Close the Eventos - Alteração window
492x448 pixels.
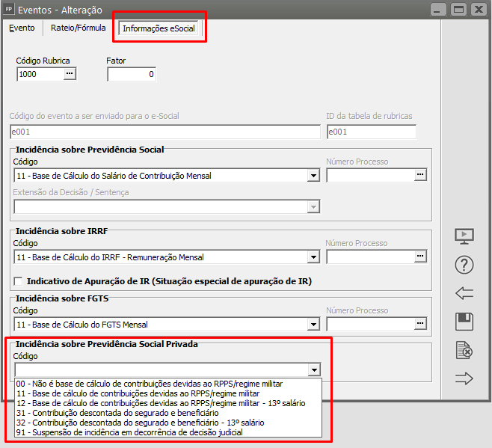click(x=479, y=10)
